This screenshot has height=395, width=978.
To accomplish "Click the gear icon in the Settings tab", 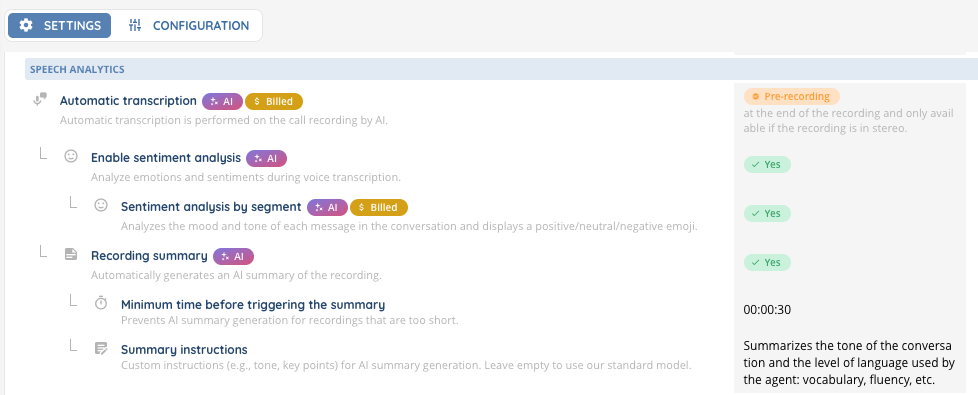I will coord(26,26).
